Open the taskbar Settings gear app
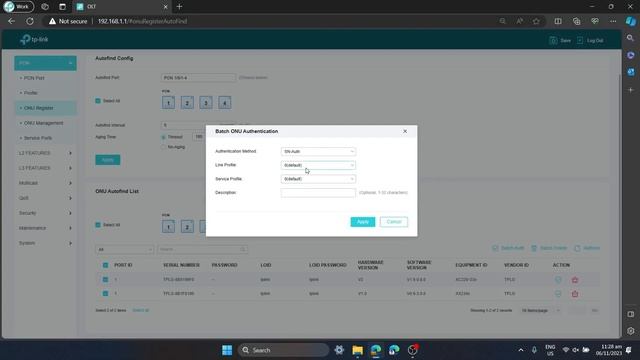 [x=339, y=350]
